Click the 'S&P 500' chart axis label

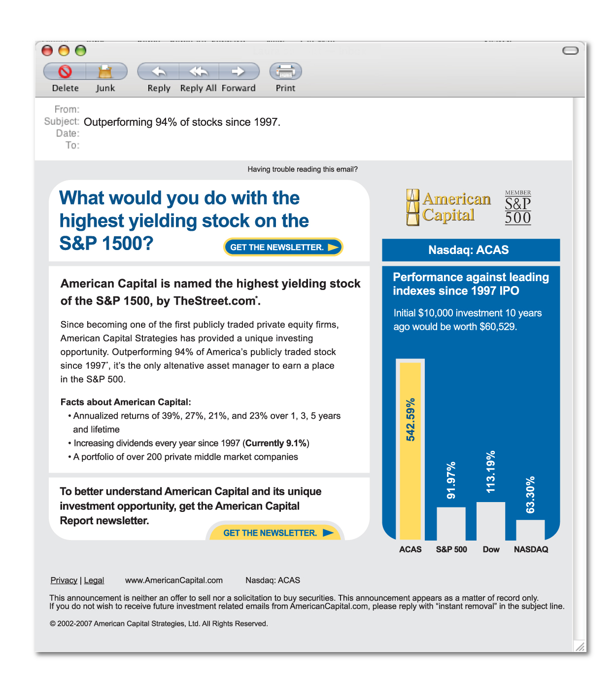(451, 549)
